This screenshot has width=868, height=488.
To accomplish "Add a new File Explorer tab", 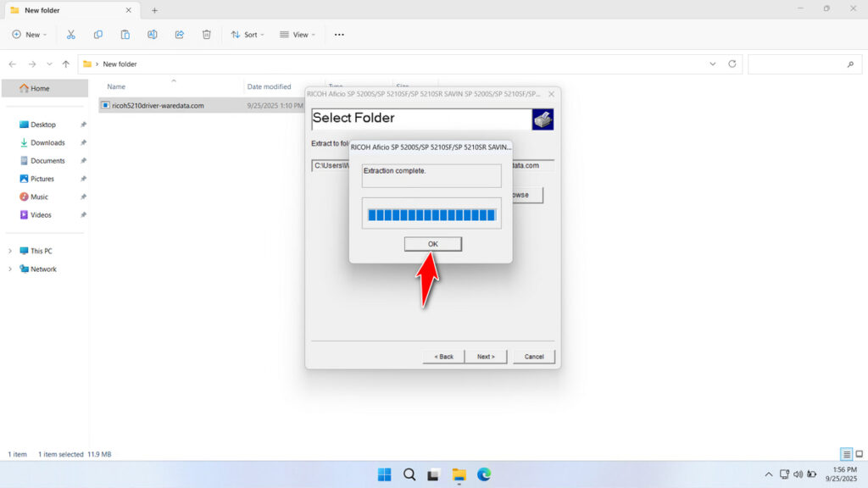I will click(x=154, y=10).
